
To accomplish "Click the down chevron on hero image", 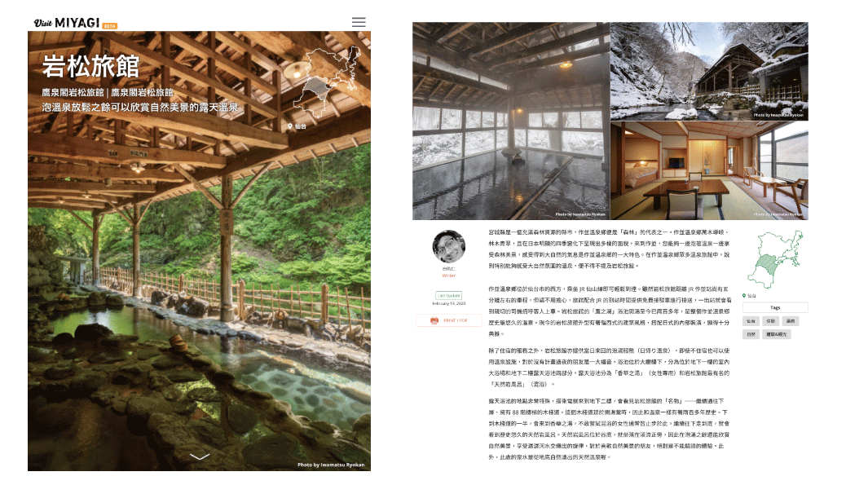I will (x=200, y=456).
